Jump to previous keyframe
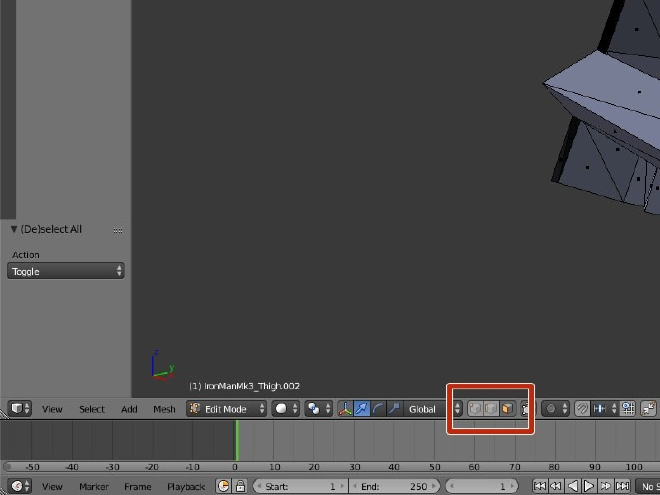The image size is (660, 495). [556, 486]
